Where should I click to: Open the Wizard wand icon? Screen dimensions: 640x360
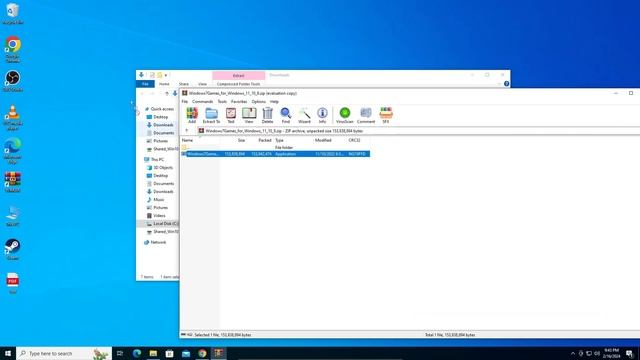pos(304,115)
